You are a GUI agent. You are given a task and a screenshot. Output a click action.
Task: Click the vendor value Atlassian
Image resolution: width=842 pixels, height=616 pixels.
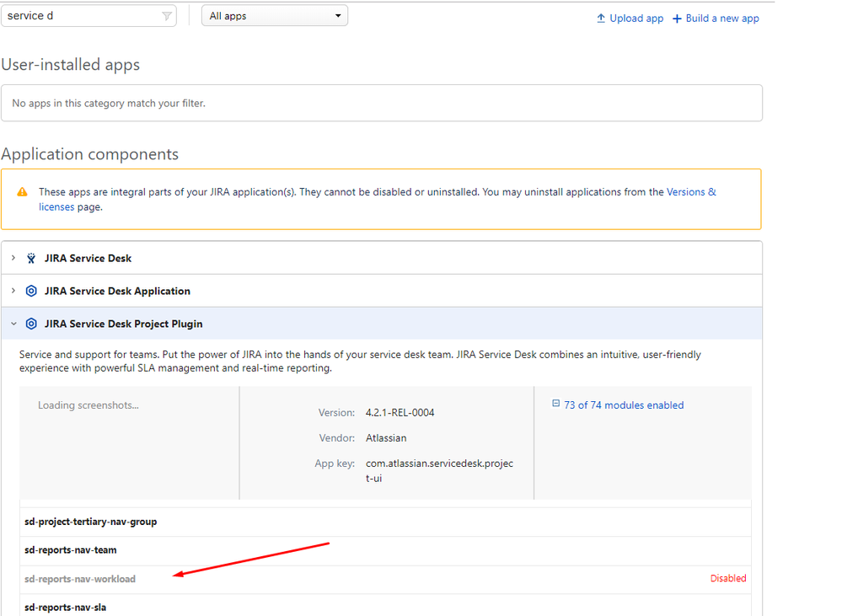[x=386, y=438]
